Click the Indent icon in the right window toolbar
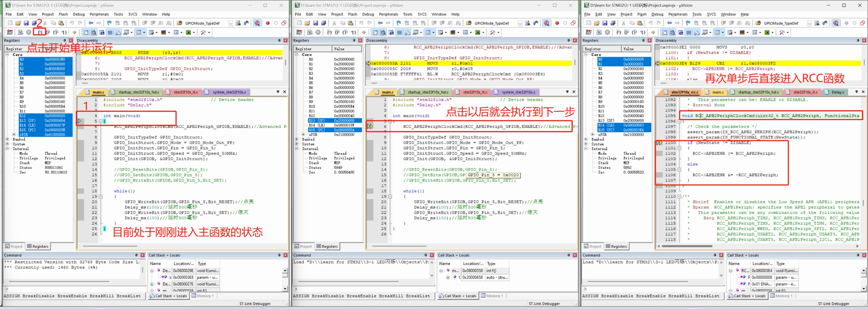 [723, 23]
